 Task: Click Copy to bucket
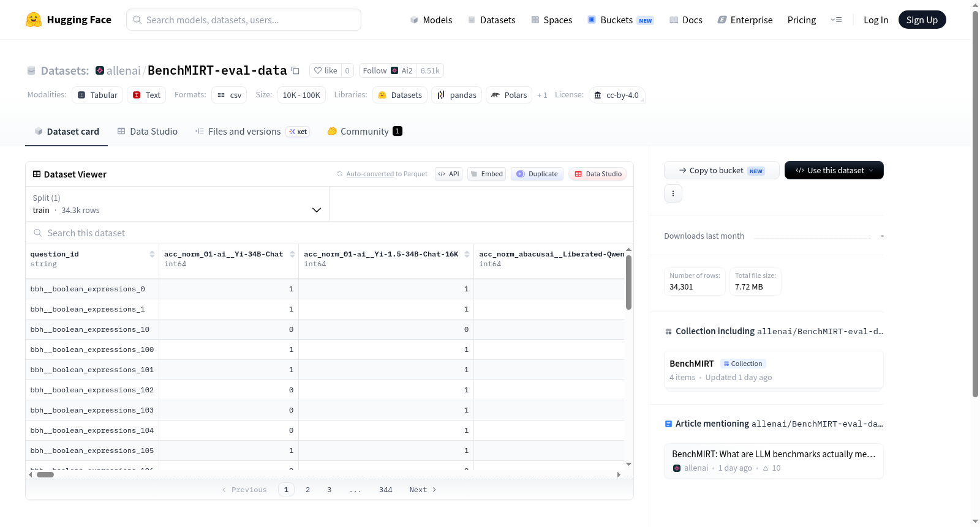[722, 170]
